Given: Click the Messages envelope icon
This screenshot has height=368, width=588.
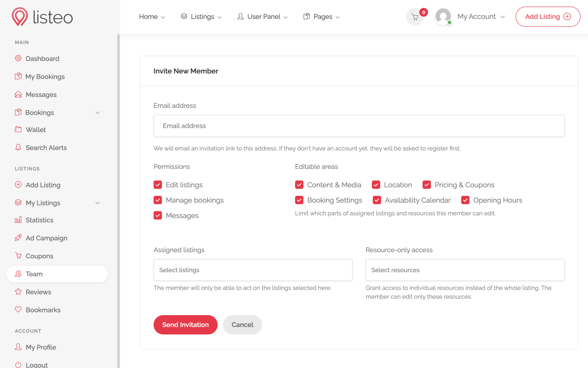Looking at the screenshot, I should tap(18, 94).
